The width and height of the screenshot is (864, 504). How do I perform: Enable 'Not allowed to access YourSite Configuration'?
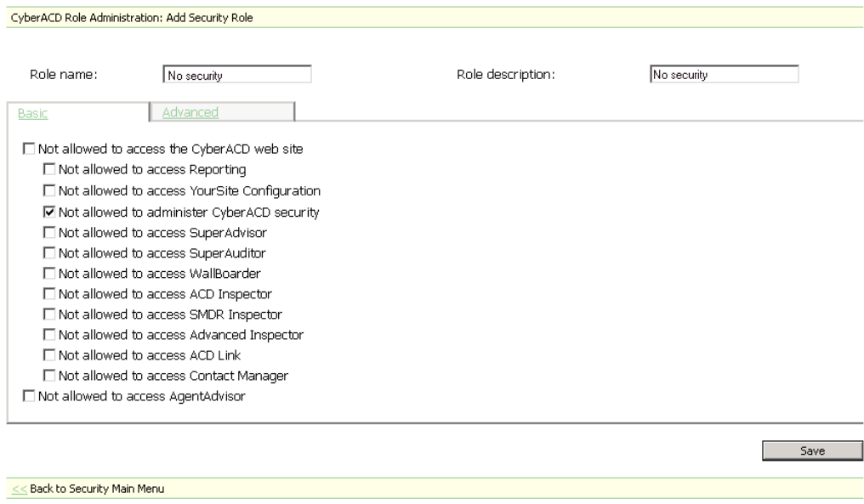coord(49,191)
